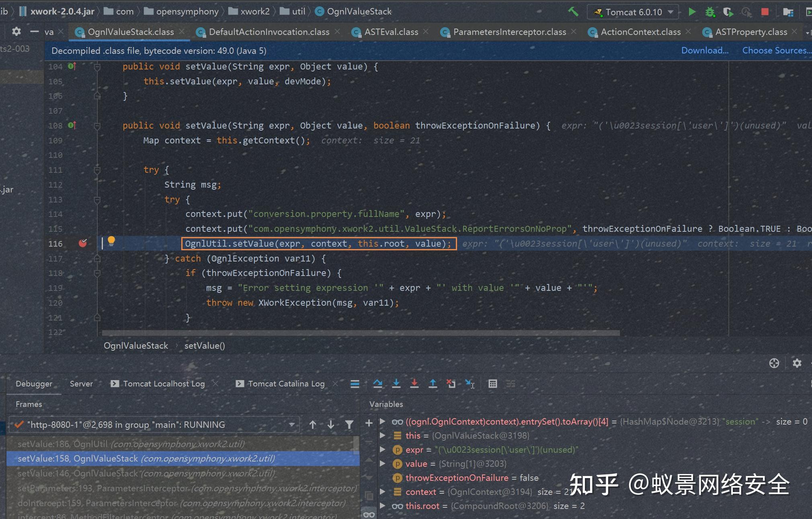Open debug panel settings gear

click(797, 363)
